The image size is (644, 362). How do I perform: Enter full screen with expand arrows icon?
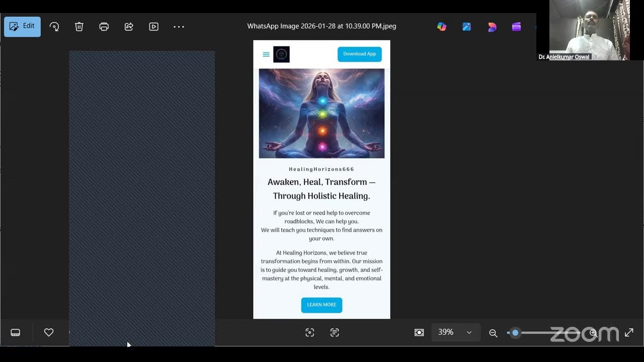(x=629, y=332)
